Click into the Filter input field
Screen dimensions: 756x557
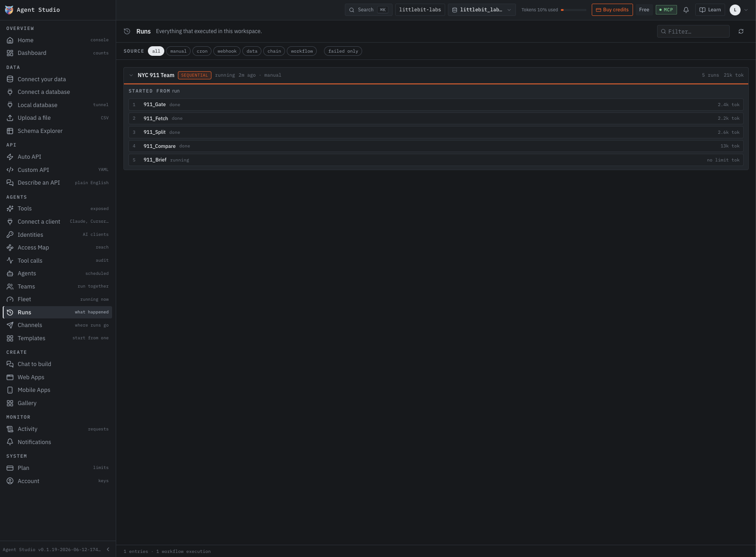[693, 31]
